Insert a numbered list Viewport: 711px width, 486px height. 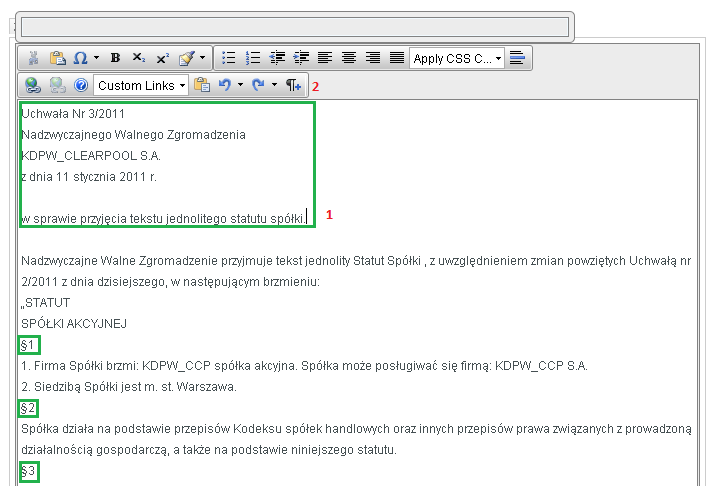point(253,58)
